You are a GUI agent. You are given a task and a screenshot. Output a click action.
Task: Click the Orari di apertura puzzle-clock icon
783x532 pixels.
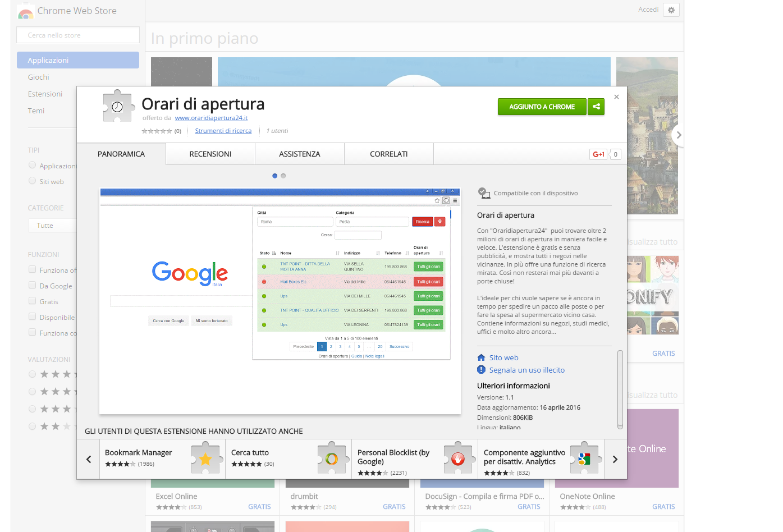click(x=118, y=106)
